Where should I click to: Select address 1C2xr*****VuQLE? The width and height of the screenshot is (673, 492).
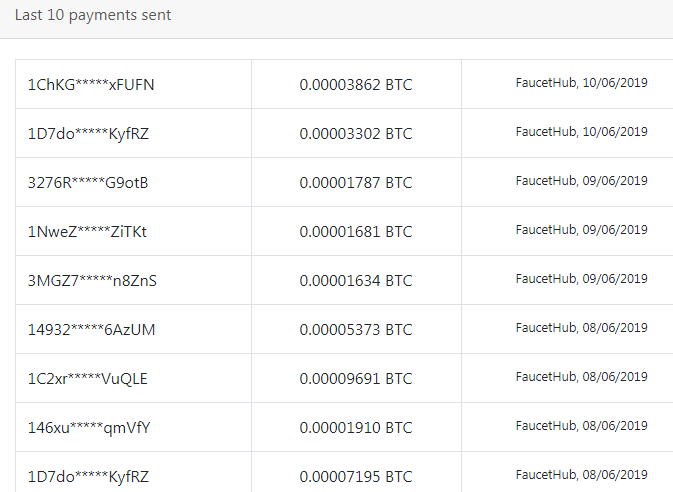[x=88, y=378]
